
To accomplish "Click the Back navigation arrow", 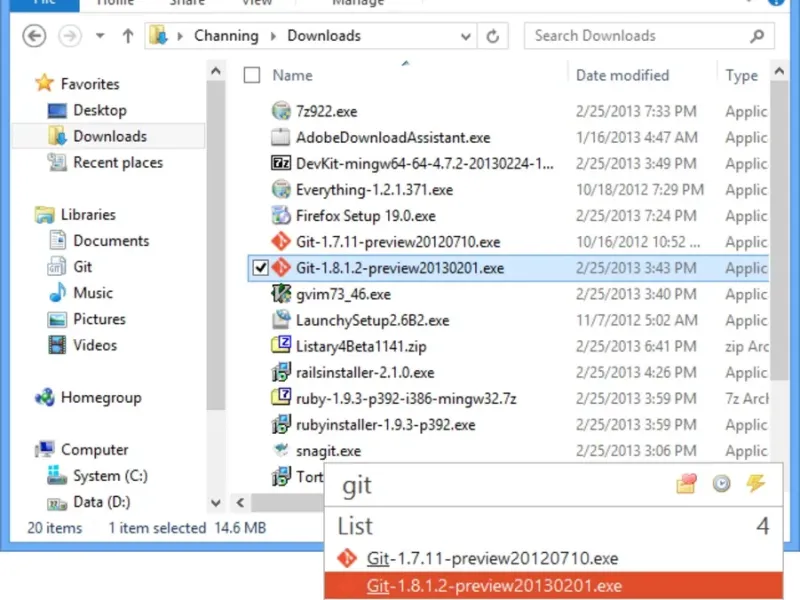I will (34, 36).
